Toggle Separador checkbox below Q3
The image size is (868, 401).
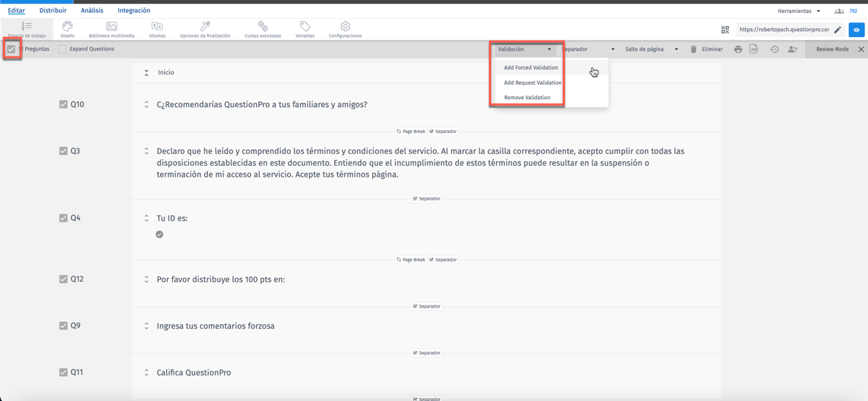[415, 198]
